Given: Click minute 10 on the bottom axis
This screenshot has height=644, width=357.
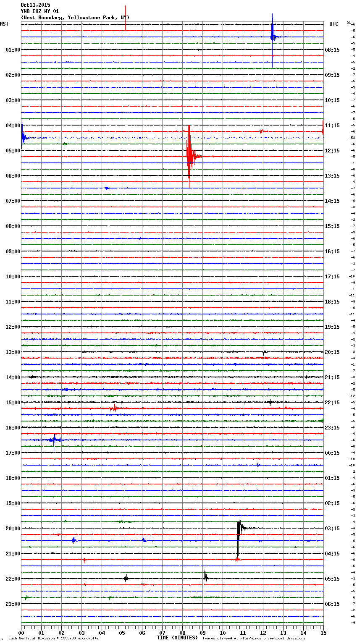Looking at the screenshot, I should (223, 633).
